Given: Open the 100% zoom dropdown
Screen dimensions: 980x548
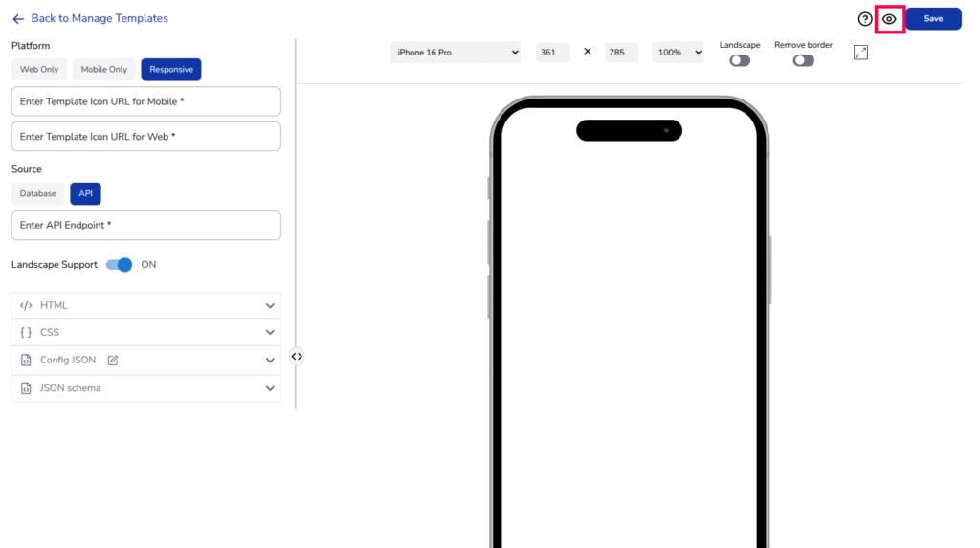Looking at the screenshot, I should point(678,53).
